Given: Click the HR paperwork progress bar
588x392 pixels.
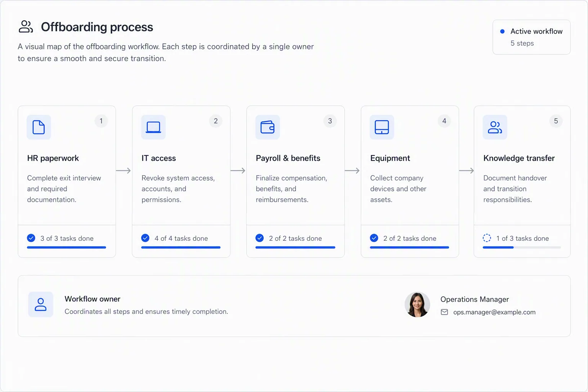Looking at the screenshot, I should pos(67,248).
